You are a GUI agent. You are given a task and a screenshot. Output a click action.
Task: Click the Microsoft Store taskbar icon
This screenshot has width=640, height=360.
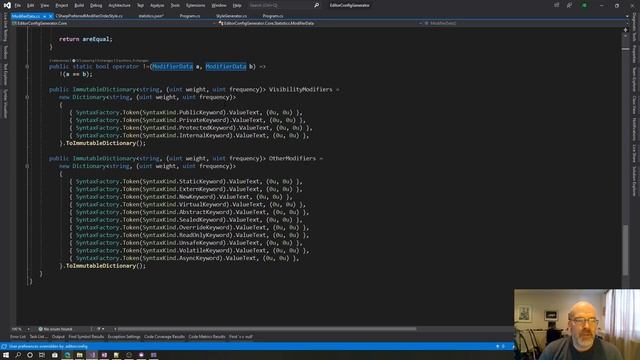click(x=54, y=355)
